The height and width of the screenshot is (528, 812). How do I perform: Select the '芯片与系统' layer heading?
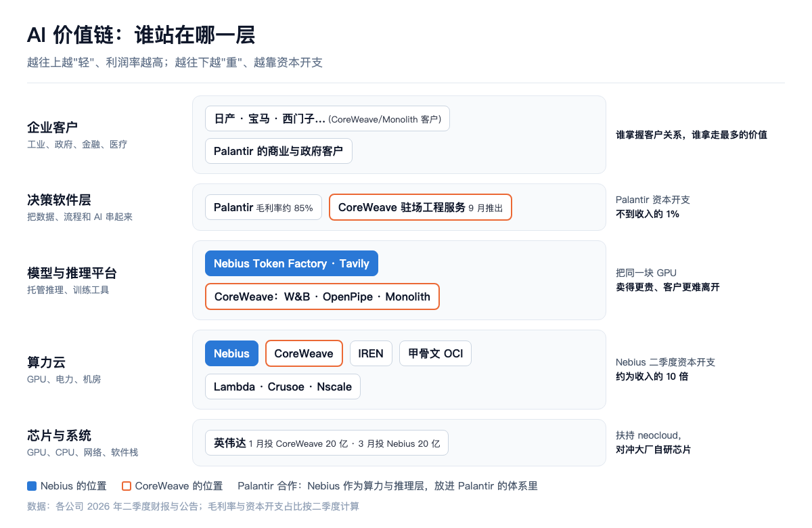click(x=59, y=436)
